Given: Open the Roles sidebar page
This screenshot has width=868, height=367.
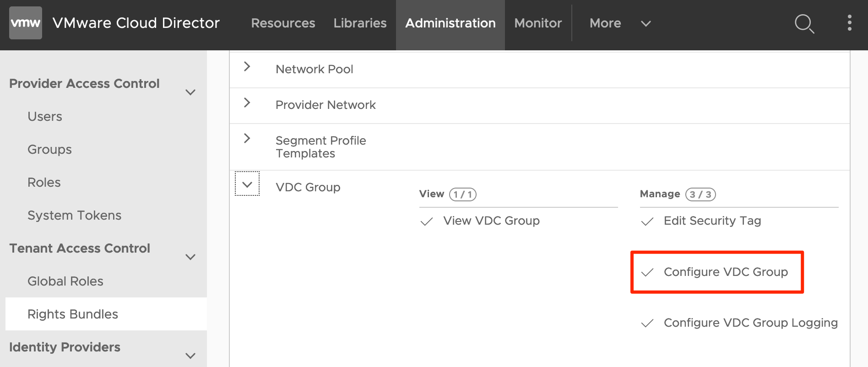Looking at the screenshot, I should [44, 183].
